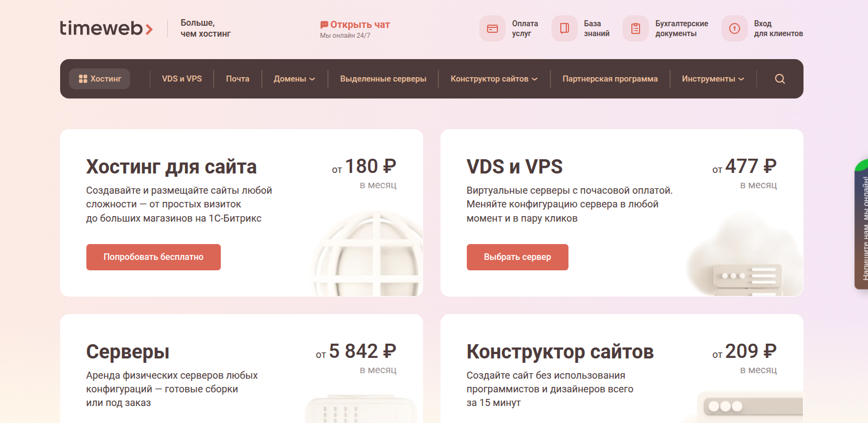
Task: Click the Серверы card heading
Action: tap(127, 351)
